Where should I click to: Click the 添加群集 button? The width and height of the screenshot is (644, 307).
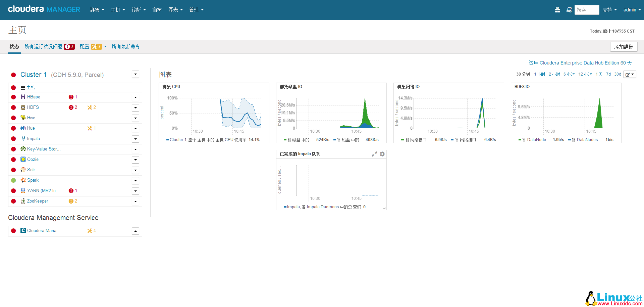tap(624, 47)
